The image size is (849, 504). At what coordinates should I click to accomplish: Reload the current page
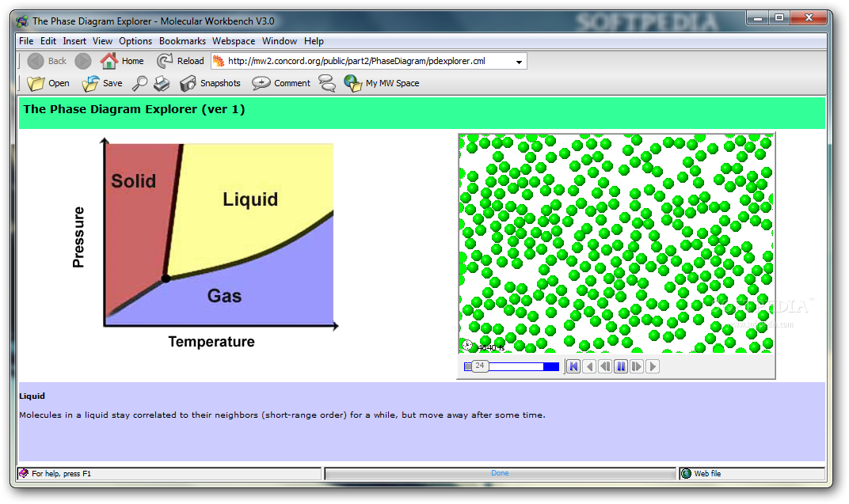coord(181,61)
